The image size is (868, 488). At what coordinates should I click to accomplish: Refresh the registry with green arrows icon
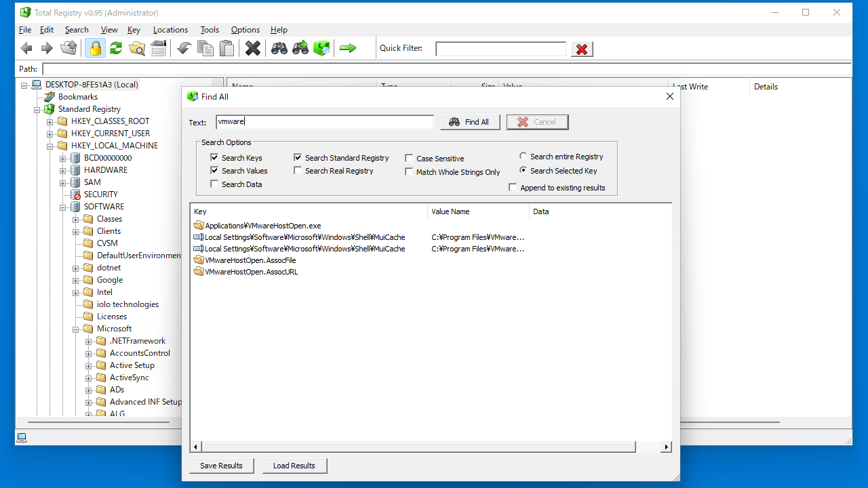pos(116,48)
